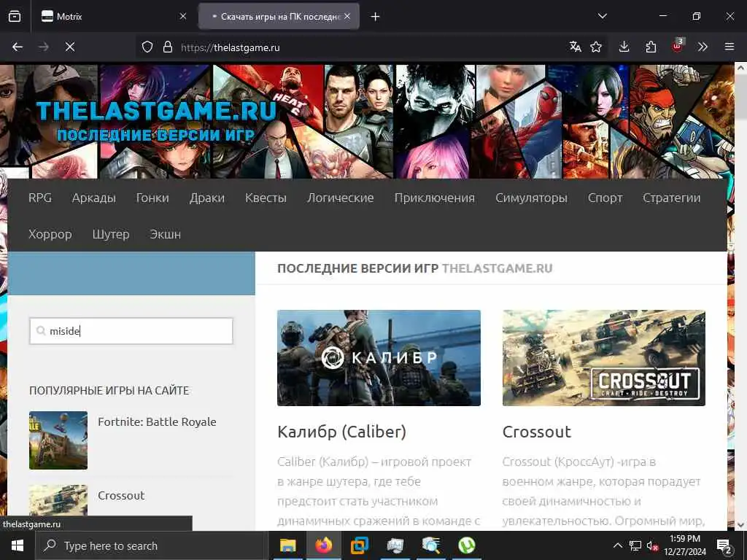The image size is (747, 560).
Task: Open the Firefox application menu
Action: point(729,47)
